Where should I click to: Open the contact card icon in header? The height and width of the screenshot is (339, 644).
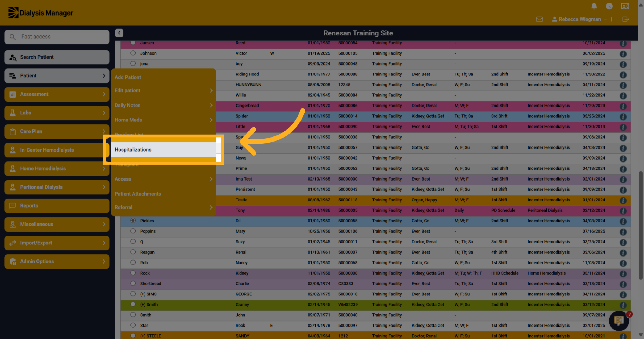[x=625, y=6]
